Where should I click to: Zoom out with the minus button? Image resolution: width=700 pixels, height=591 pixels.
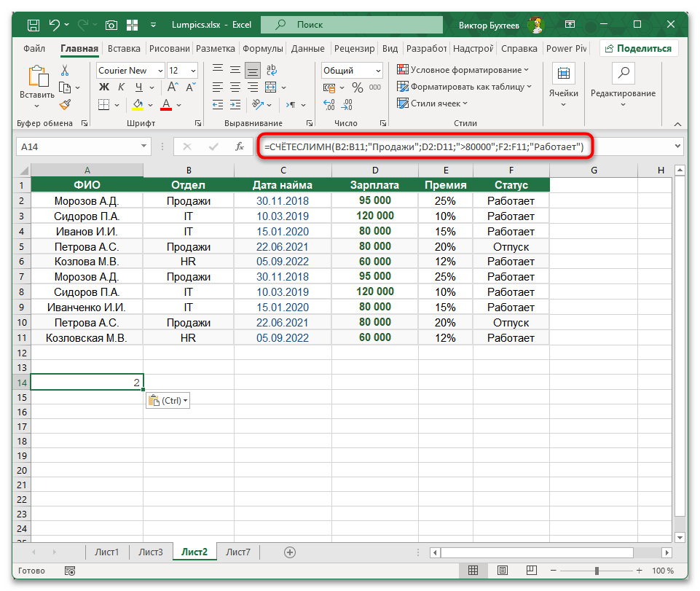(x=553, y=571)
